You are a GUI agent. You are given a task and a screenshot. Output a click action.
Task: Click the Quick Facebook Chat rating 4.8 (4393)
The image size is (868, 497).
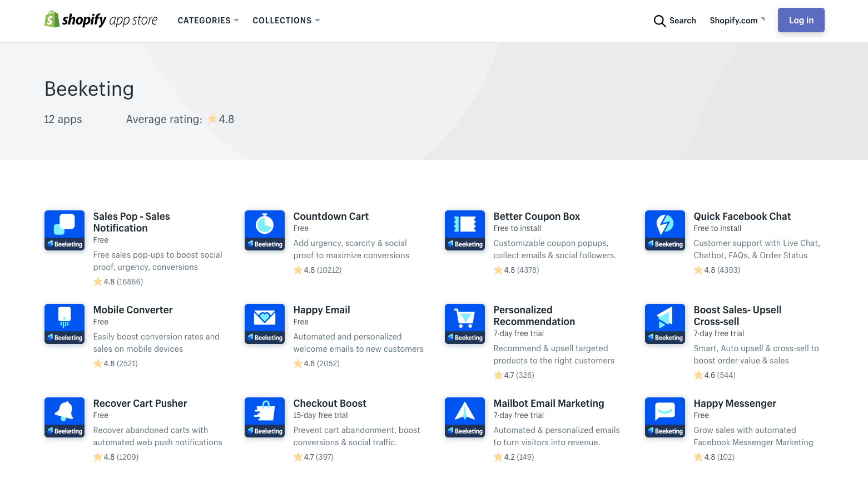[717, 270]
